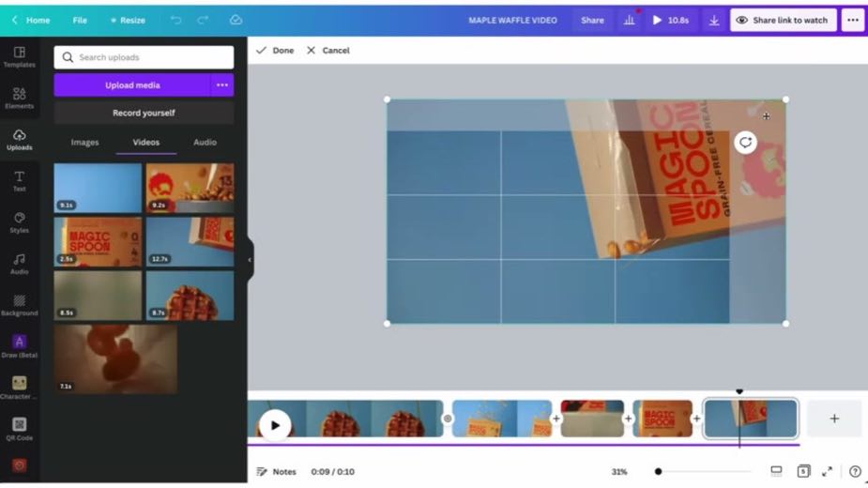This screenshot has width=868, height=488.
Task: Click the download icon
Action: [714, 20]
